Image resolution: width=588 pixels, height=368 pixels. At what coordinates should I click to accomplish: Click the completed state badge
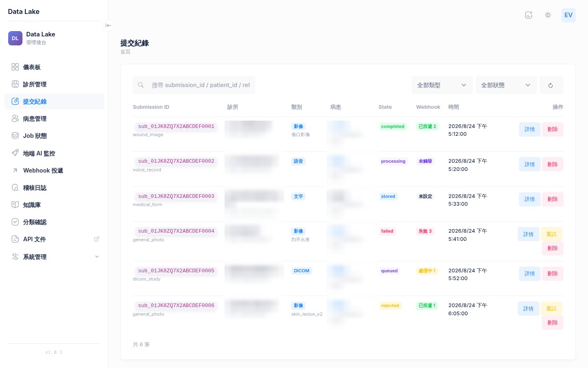[x=393, y=126]
